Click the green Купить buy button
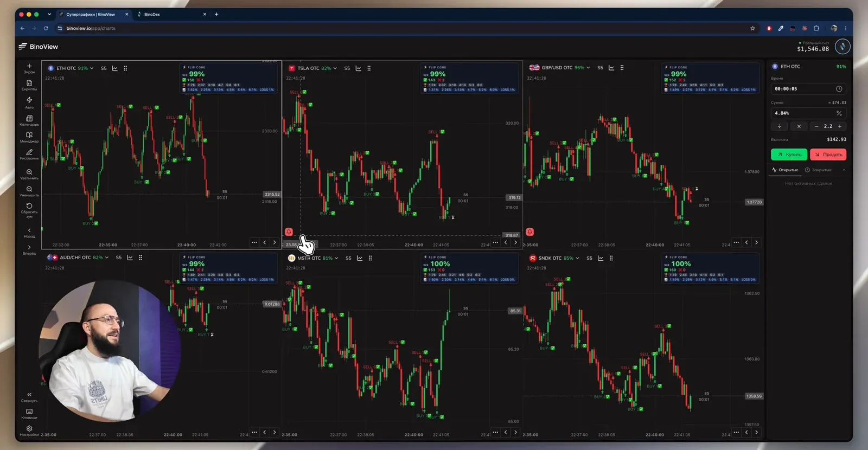 point(789,155)
